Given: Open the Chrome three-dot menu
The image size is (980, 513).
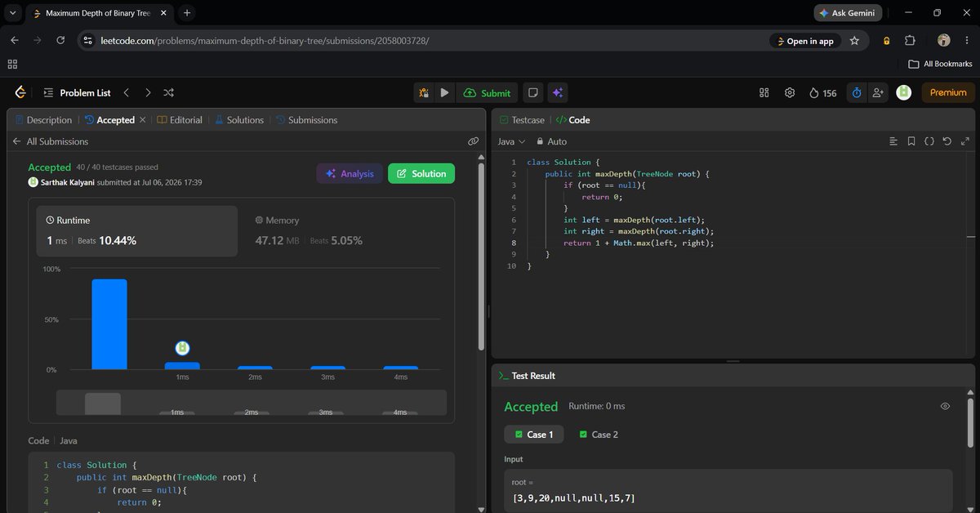Looking at the screenshot, I should point(967,41).
